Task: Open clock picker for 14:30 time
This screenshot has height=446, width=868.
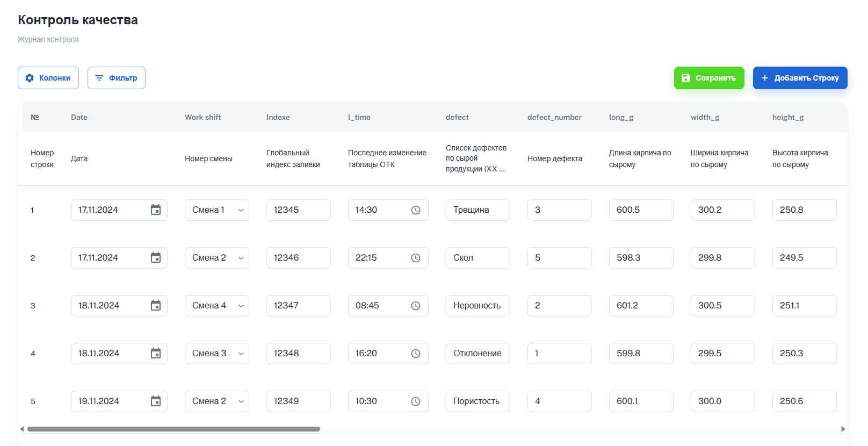Action: click(416, 210)
